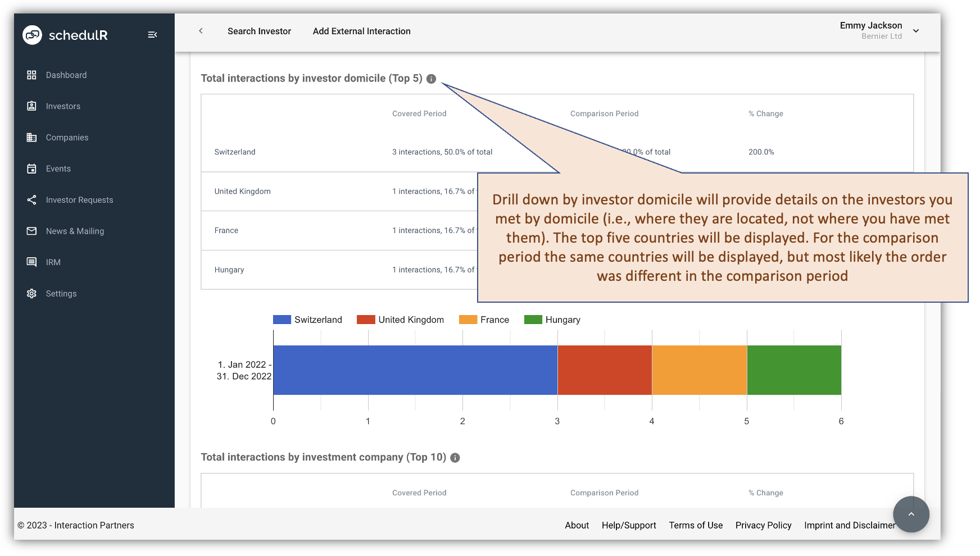Select the Investors sidebar icon
The image size is (980, 556).
pos(32,106)
